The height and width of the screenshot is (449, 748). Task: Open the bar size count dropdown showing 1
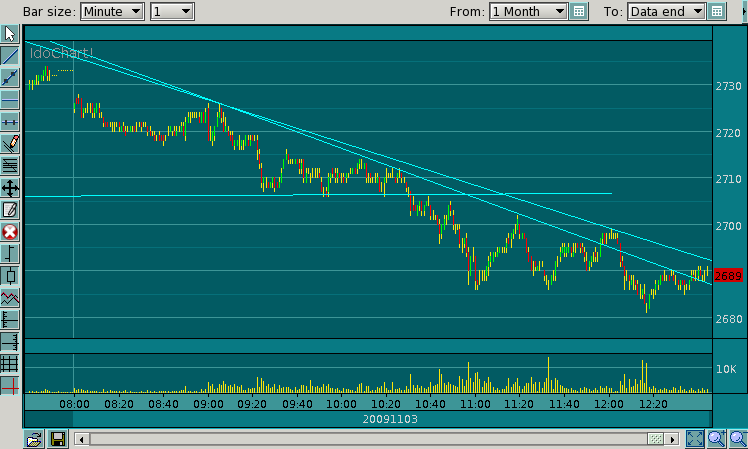click(x=172, y=11)
